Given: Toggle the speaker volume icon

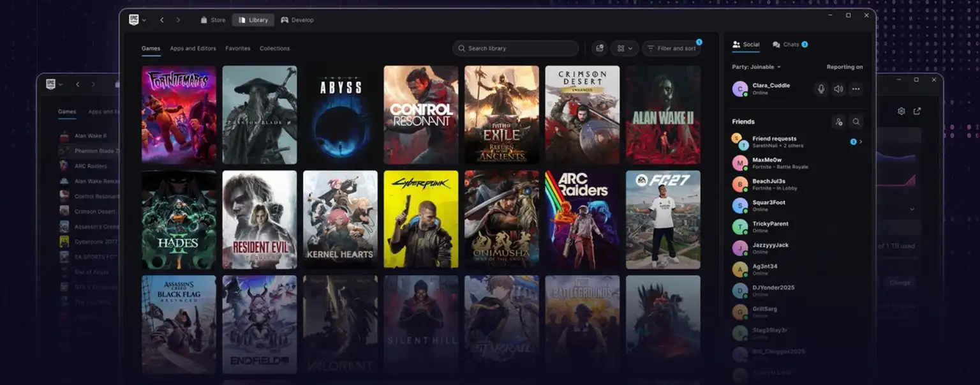Looking at the screenshot, I should 838,89.
